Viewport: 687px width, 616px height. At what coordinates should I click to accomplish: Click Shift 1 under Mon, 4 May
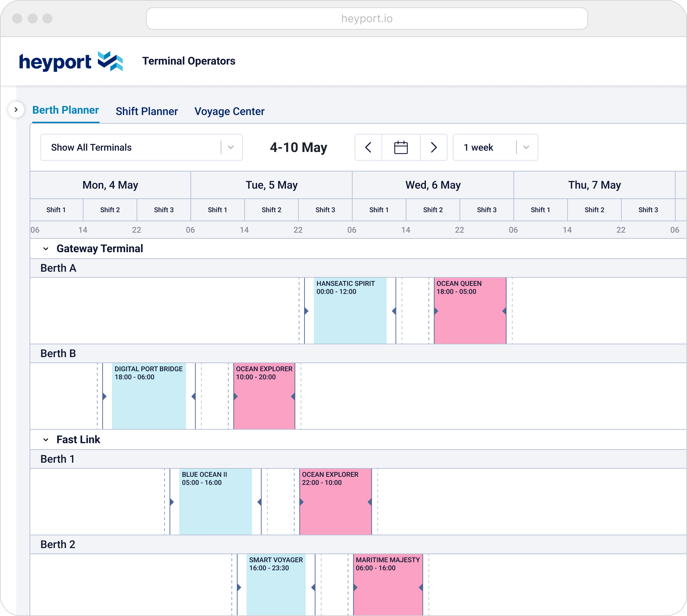click(56, 210)
